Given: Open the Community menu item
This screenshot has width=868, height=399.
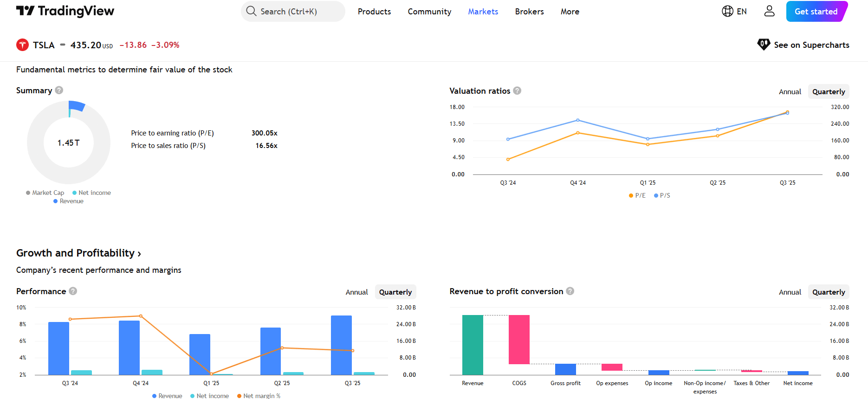Looking at the screenshot, I should [x=429, y=12].
